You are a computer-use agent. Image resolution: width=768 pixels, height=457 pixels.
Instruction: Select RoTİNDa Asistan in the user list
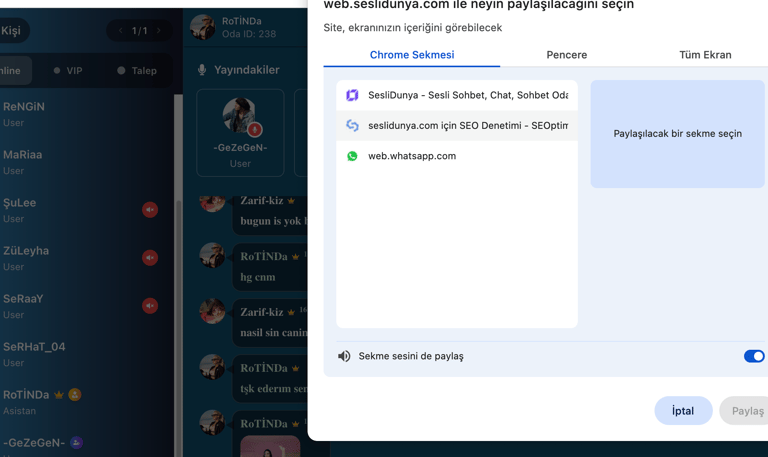coord(86,402)
